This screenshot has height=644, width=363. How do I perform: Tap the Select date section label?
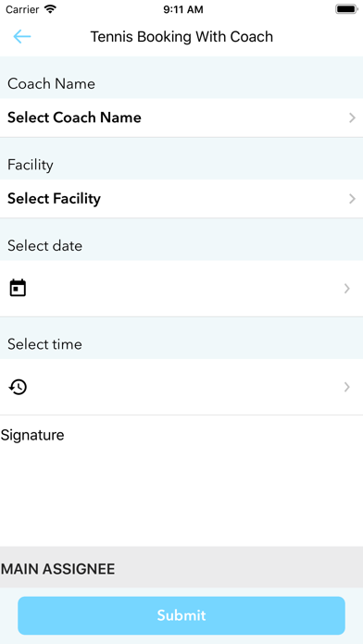pos(44,245)
